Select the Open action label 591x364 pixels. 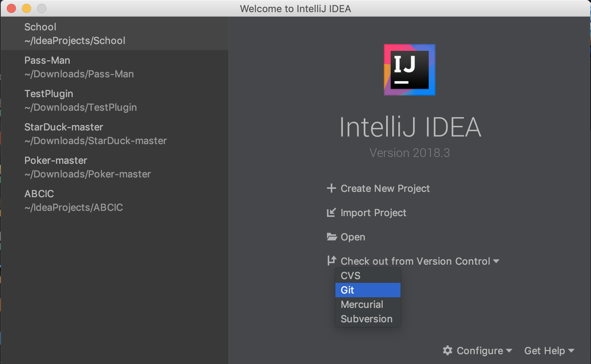353,237
